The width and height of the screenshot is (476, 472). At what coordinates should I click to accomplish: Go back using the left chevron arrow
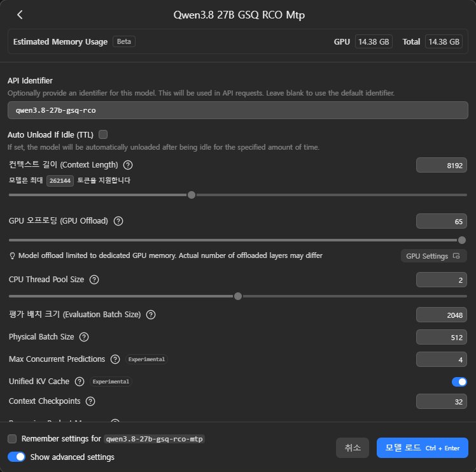20,15
